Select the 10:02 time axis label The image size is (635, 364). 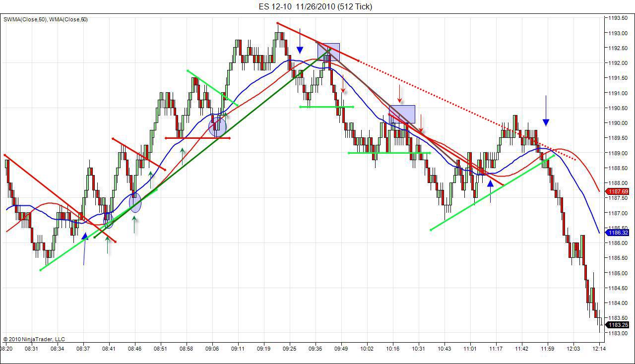(367, 349)
